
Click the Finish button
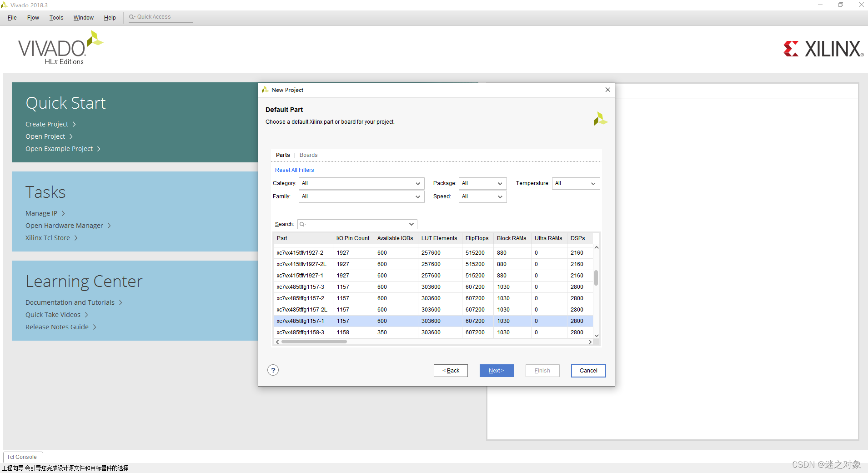542,371
